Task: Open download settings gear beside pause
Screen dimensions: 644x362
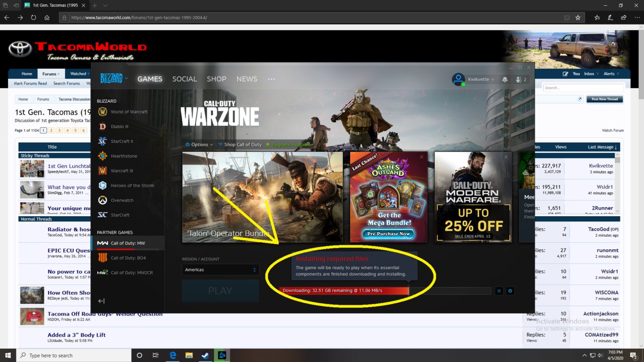Action: 510,291
